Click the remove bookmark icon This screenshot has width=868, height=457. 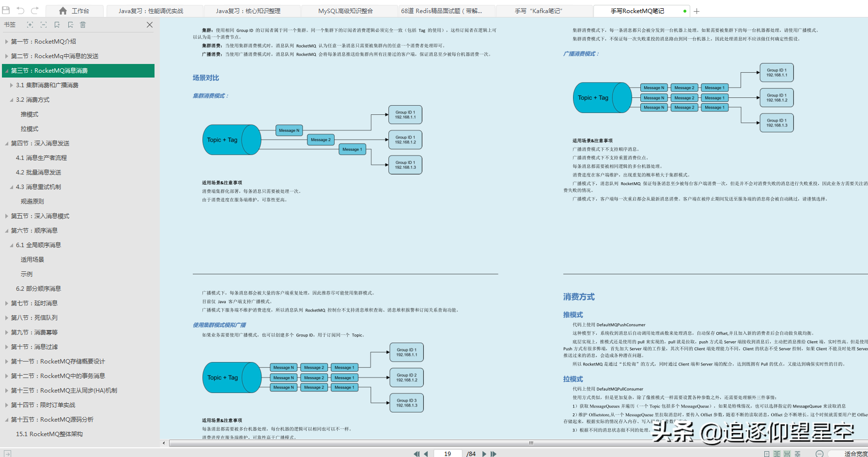(x=71, y=25)
